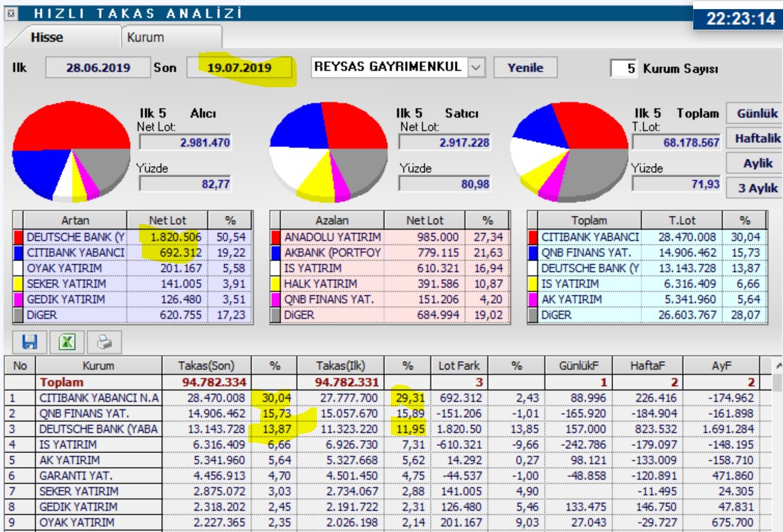This screenshot has height=532, width=783.
Task: Click the Yenile button
Action: pyautogui.click(x=525, y=67)
